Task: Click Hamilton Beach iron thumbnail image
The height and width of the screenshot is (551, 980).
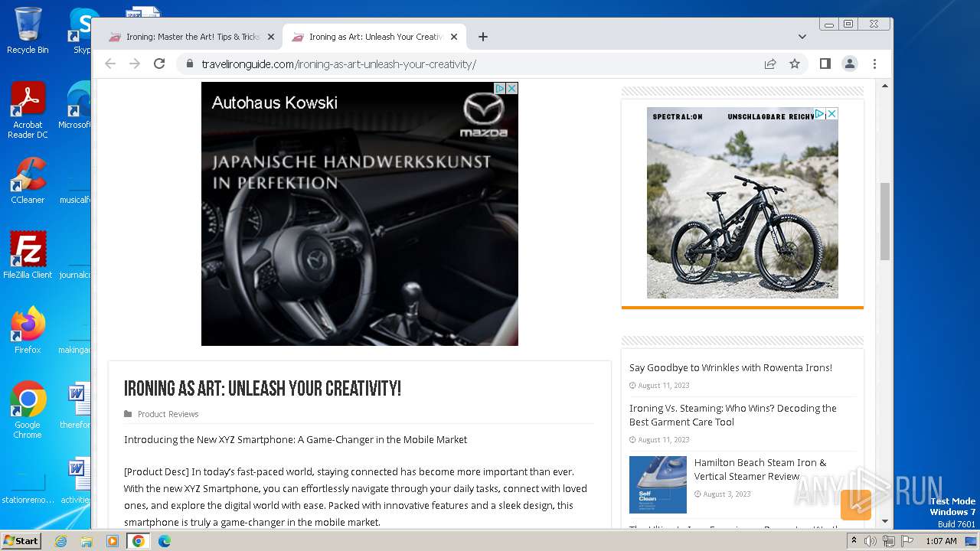Action: click(658, 484)
